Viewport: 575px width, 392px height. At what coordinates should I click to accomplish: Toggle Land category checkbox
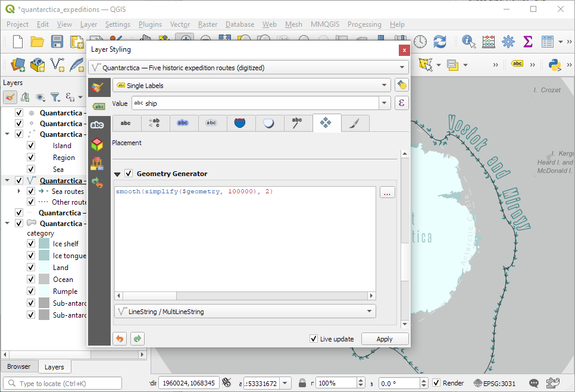click(x=31, y=268)
